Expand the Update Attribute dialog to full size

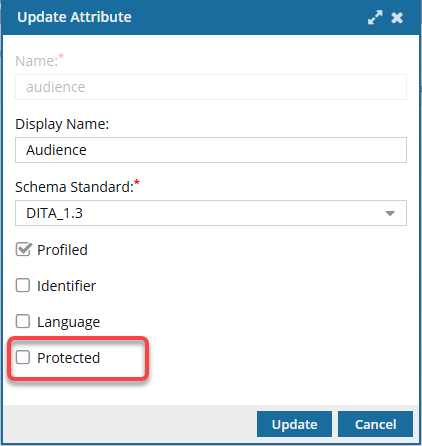(x=375, y=17)
